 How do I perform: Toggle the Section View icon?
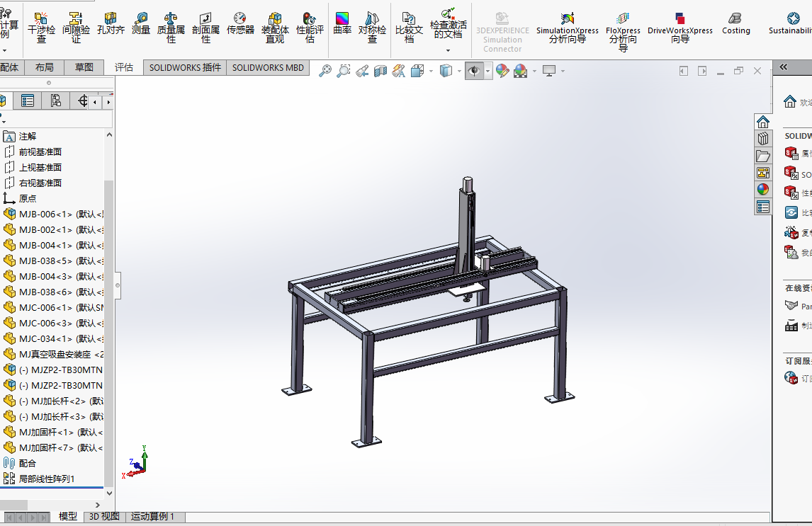(x=380, y=71)
